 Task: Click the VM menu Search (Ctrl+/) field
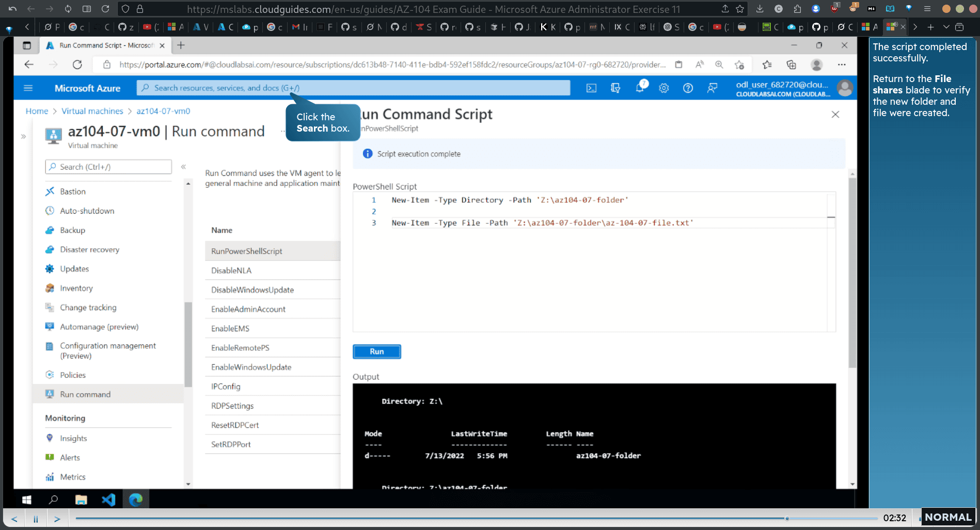pyautogui.click(x=108, y=167)
